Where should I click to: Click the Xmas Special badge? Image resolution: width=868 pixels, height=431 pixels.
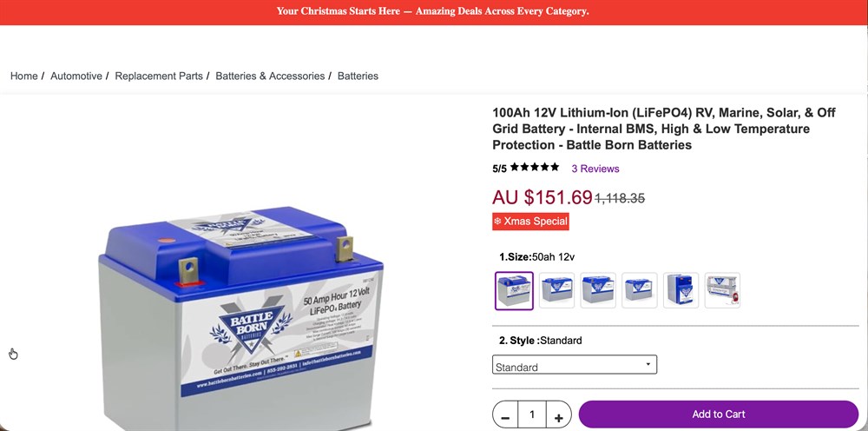click(530, 222)
